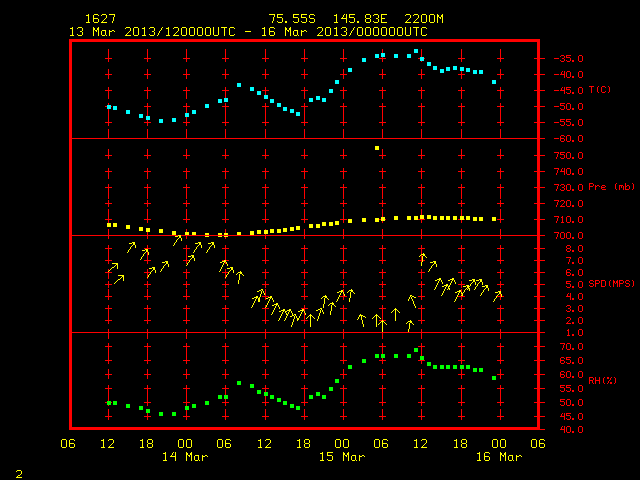Click the -35.0 temperature tick label
Viewport: 640px width, 480px height.
coord(569,59)
